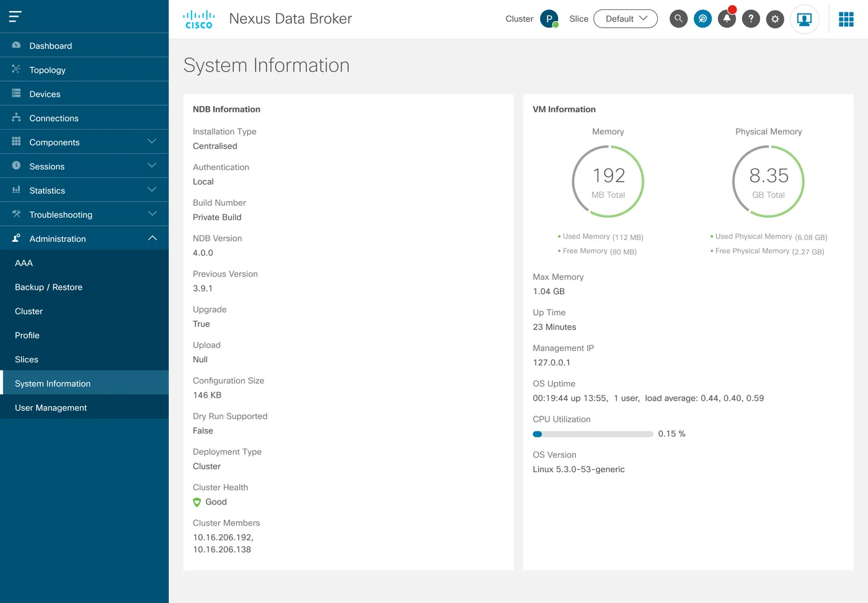The image size is (868, 603).
Task: Open the apps grid icon
Action: tap(846, 19)
